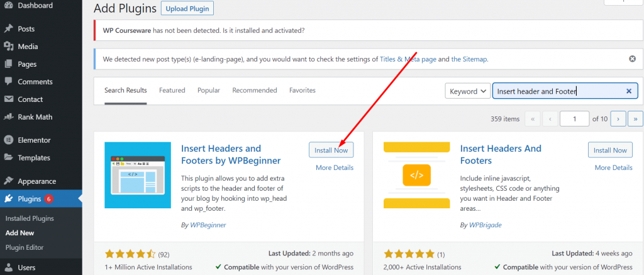Screen dimensions: 644x275
Task: Open Insert Headers and Footers by WPBeginner title
Action: point(230,154)
